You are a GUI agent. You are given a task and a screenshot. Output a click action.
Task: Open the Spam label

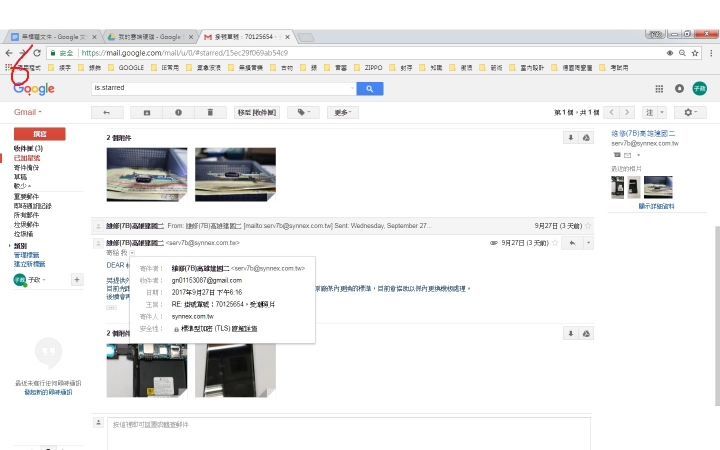[26, 225]
